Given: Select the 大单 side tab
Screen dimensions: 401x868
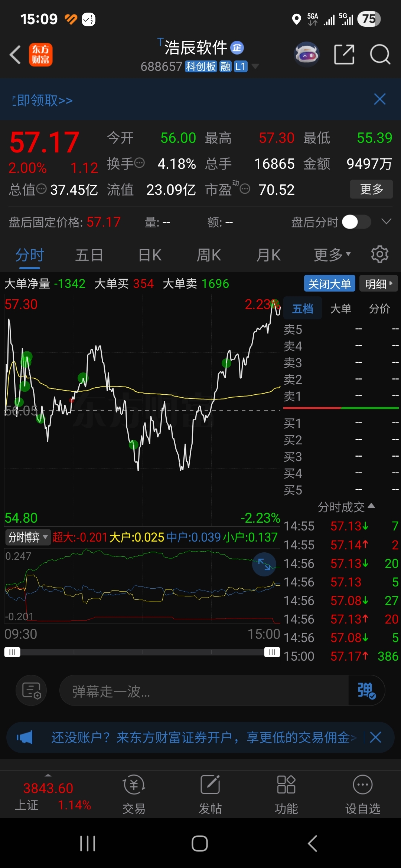Looking at the screenshot, I should point(340,308).
